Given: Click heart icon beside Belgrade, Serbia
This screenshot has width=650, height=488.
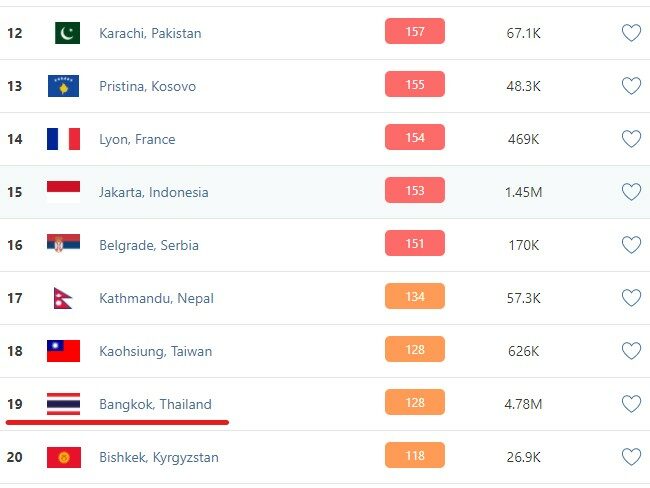Looking at the screenshot, I should (631, 245).
